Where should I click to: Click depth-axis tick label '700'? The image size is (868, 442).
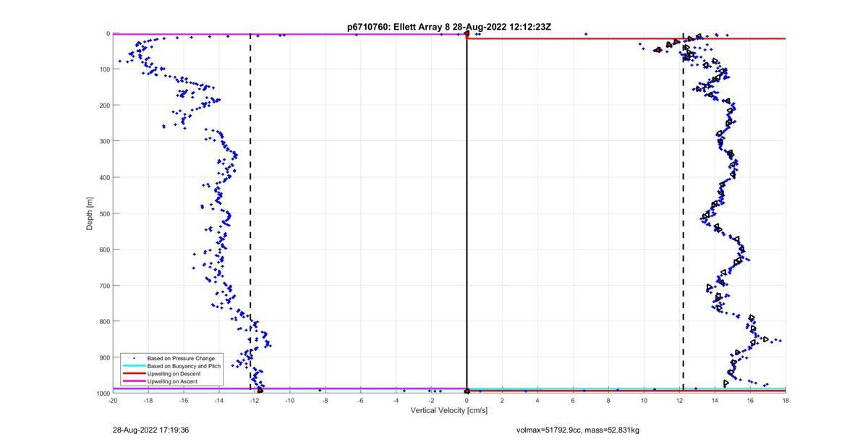click(104, 285)
